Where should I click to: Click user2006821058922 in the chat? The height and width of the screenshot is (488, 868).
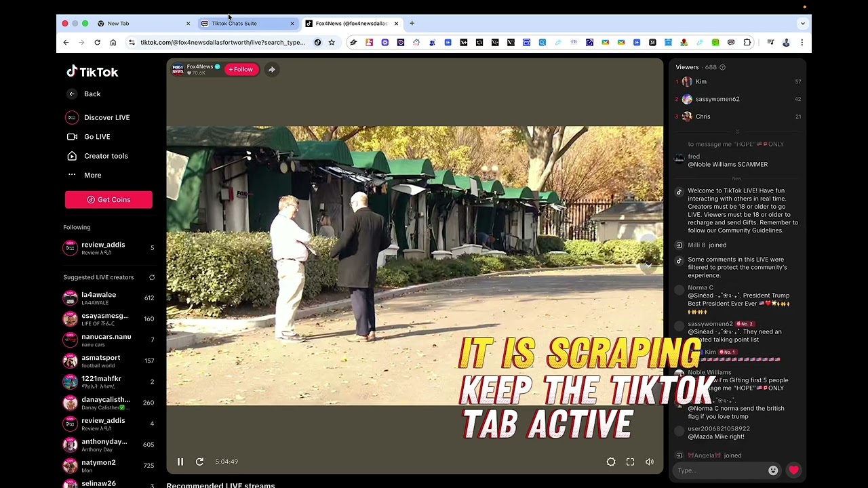tap(719, 429)
